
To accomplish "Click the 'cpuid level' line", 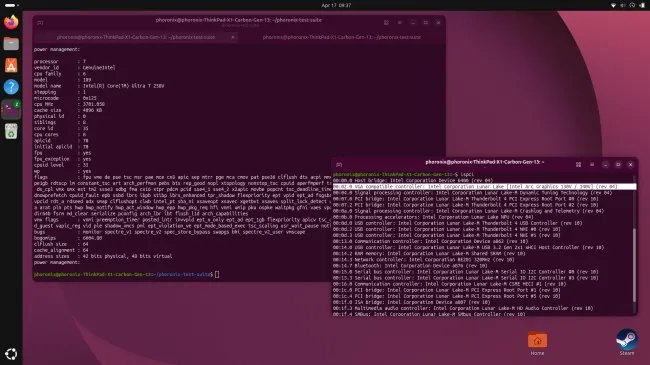I will pos(61,165).
